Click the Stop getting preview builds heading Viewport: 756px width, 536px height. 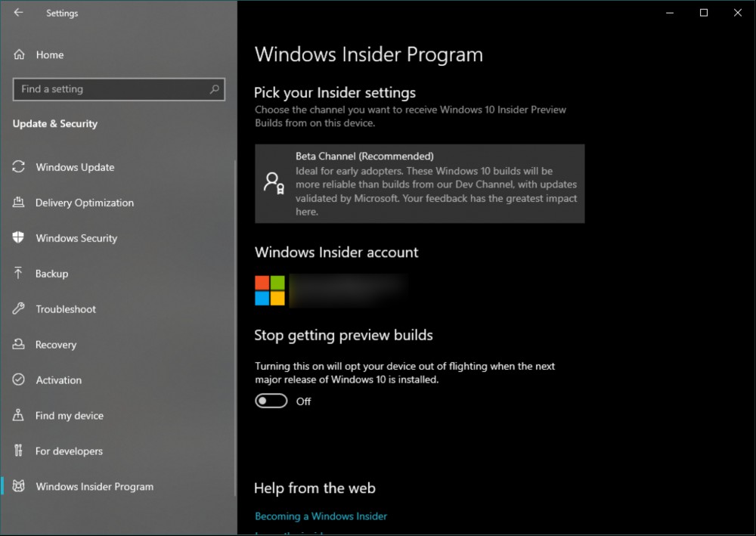[343, 335]
